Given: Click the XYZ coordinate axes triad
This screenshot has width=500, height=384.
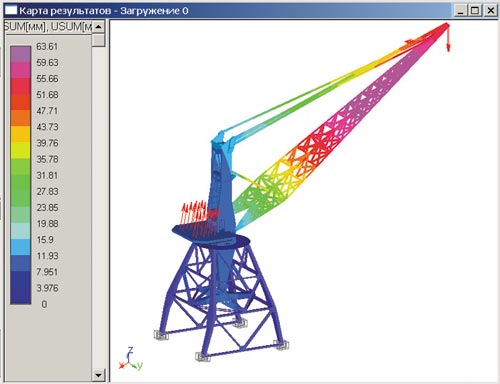Looking at the screenshot, I should [x=130, y=359].
